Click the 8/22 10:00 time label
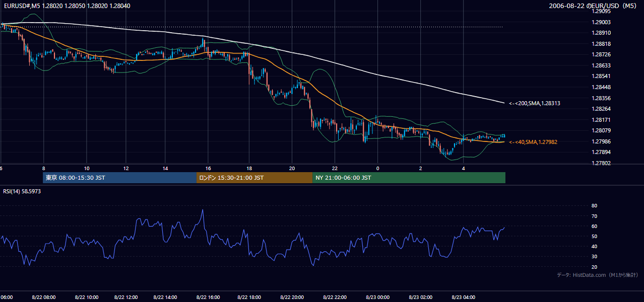The height and width of the screenshot is (302, 644). pyautogui.click(x=86, y=297)
